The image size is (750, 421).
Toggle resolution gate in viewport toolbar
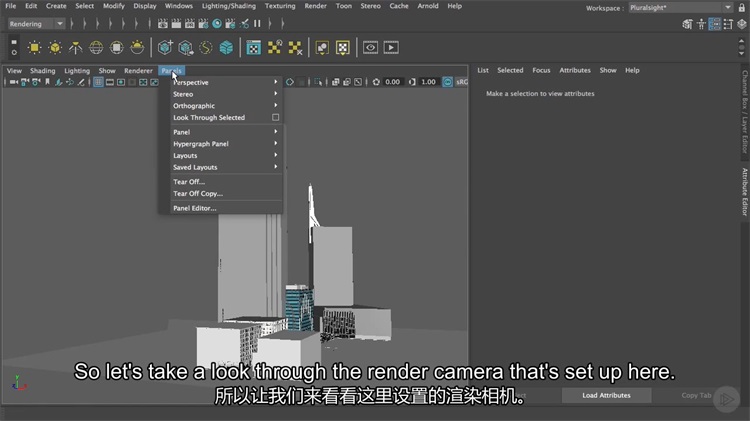pos(121,82)
